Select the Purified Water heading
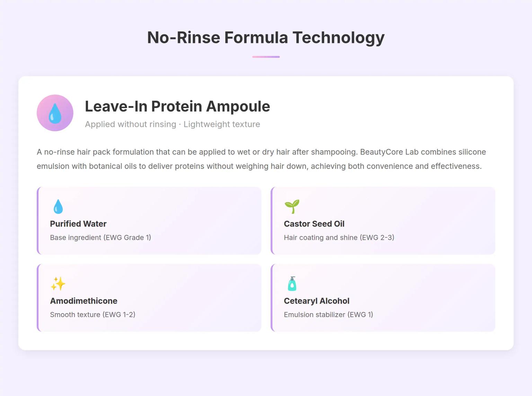The width and height of the screenshot is (532, 396). pyautogui.click(x=78, y=224)
